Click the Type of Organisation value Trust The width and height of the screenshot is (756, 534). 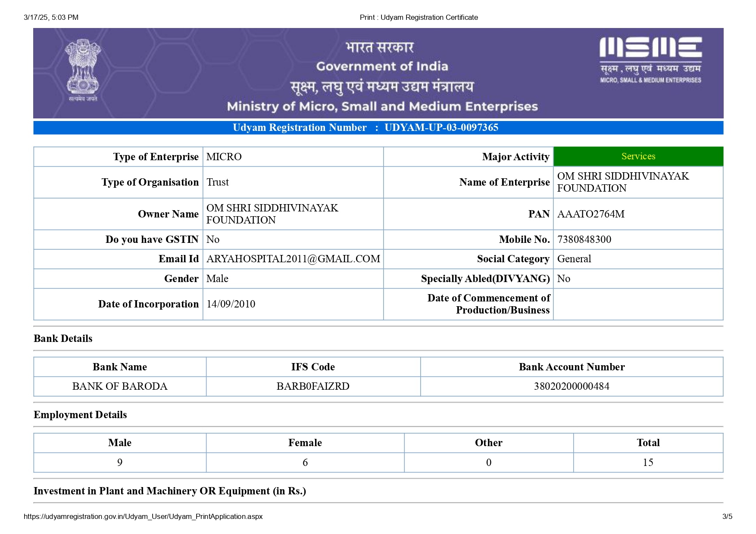(218, 182)
